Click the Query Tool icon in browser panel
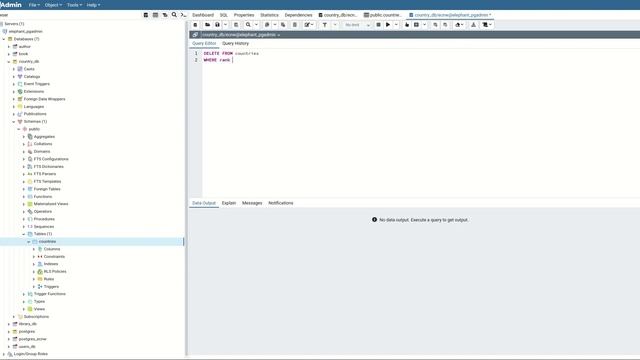 146,15
